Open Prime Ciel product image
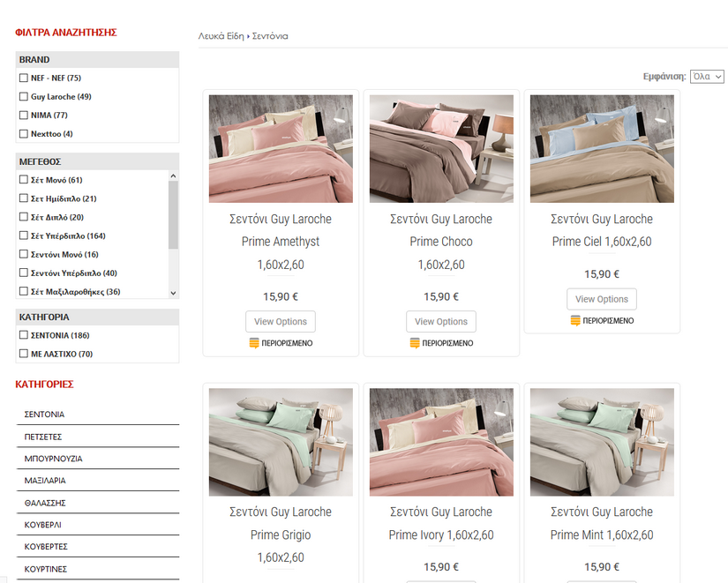 coord(602,149)
